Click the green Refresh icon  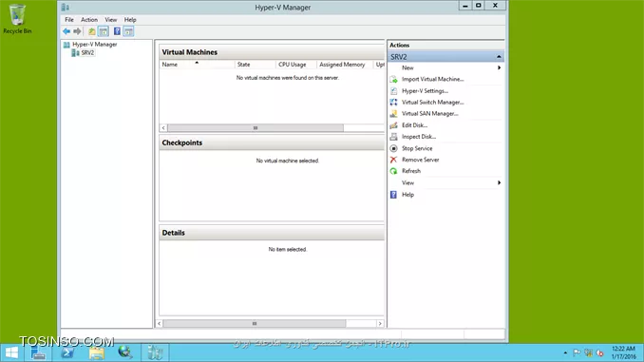click(x=393, y=171)
